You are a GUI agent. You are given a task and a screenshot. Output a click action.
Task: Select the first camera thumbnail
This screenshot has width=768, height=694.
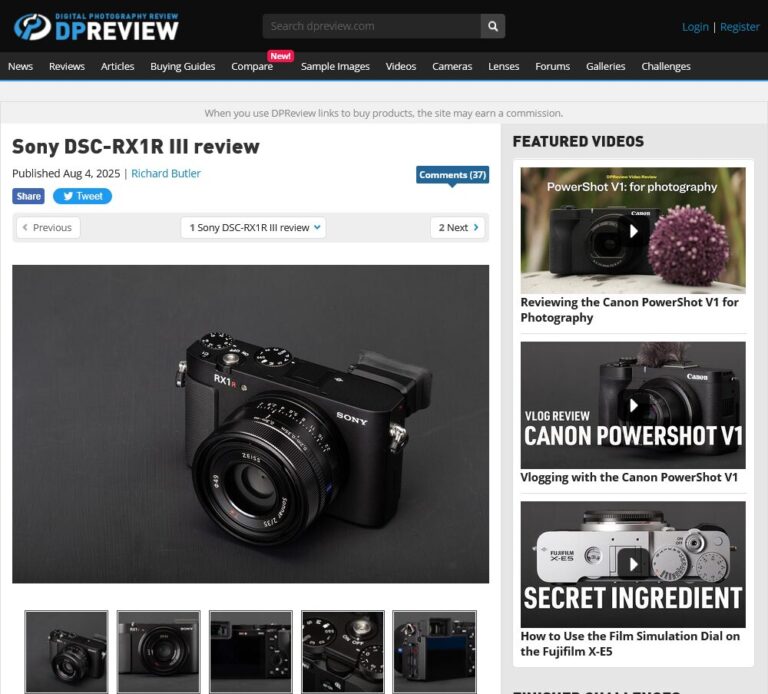66,651
